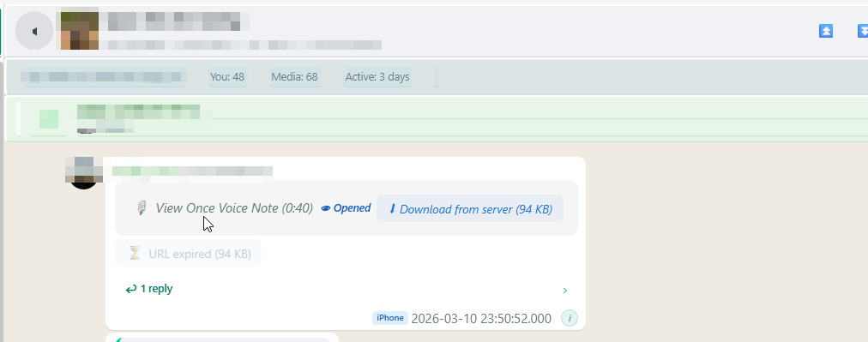Click the back arrow button
868x342 pixels.
tap(34, 31)
